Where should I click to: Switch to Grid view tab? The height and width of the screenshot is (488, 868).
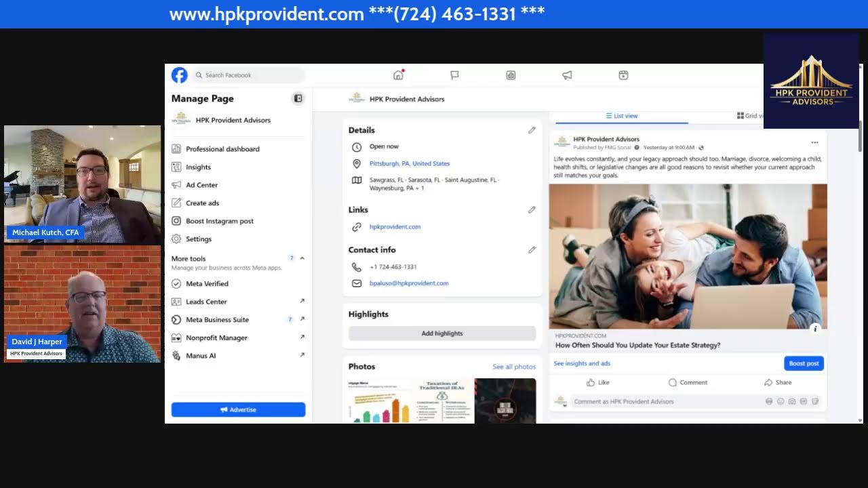750,116
